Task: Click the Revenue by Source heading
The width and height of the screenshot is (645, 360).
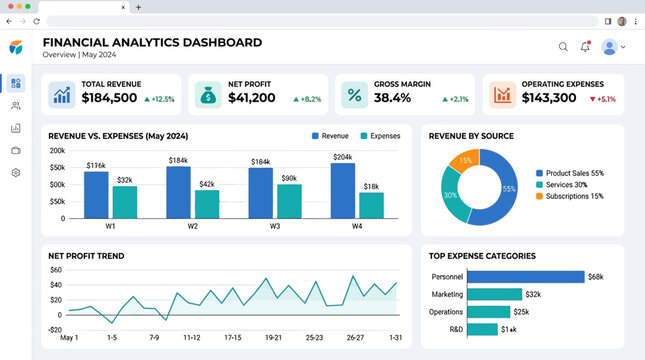Action: [x=471, y=136]
